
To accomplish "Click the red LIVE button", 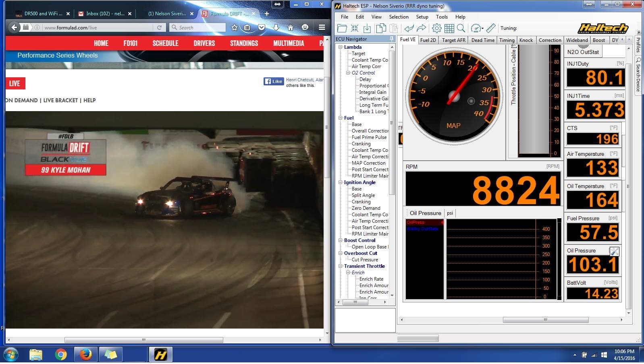I will coord(15,83).
